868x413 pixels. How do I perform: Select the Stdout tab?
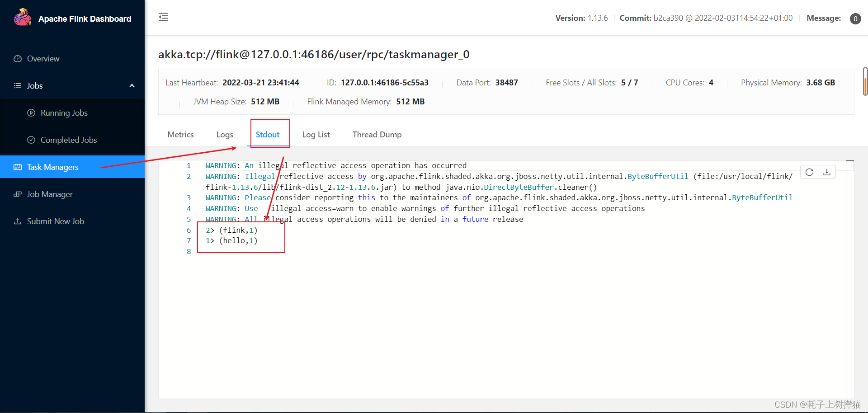click(268, 135)
